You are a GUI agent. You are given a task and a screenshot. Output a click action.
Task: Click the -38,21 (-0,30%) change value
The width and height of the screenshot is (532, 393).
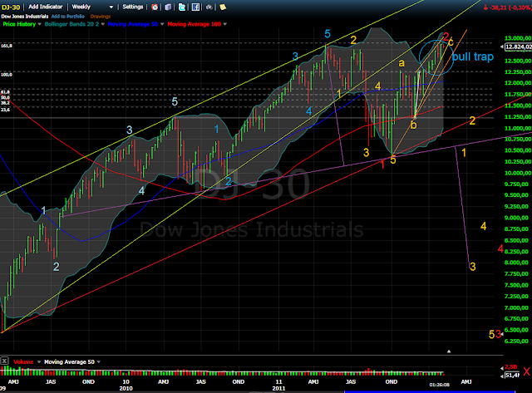(510, 7)
